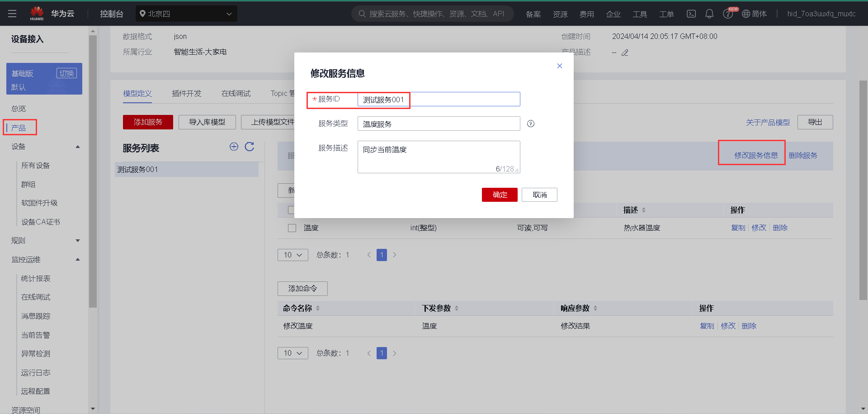Open the cloud shell terminal icon
The width and height of the screenshot is (868, 414).
tap(691, 14)
